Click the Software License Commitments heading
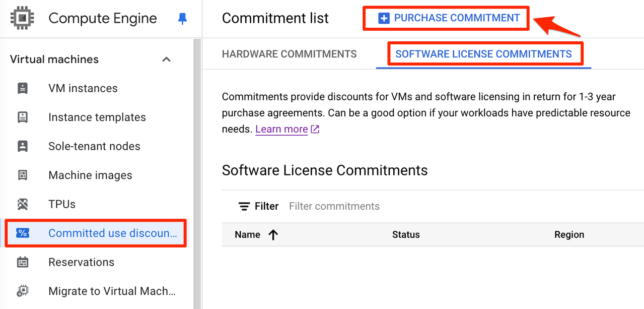This screenshot has width=644, height=309. click(x=325, y=170)
